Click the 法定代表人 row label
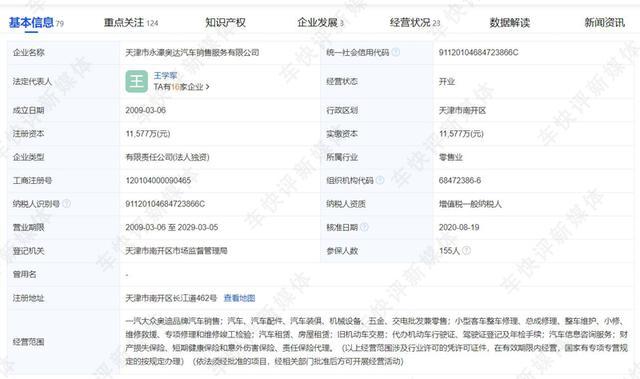The height and width of the screenshot is (379, 640). pyautogui.click(x=32, y=82)
